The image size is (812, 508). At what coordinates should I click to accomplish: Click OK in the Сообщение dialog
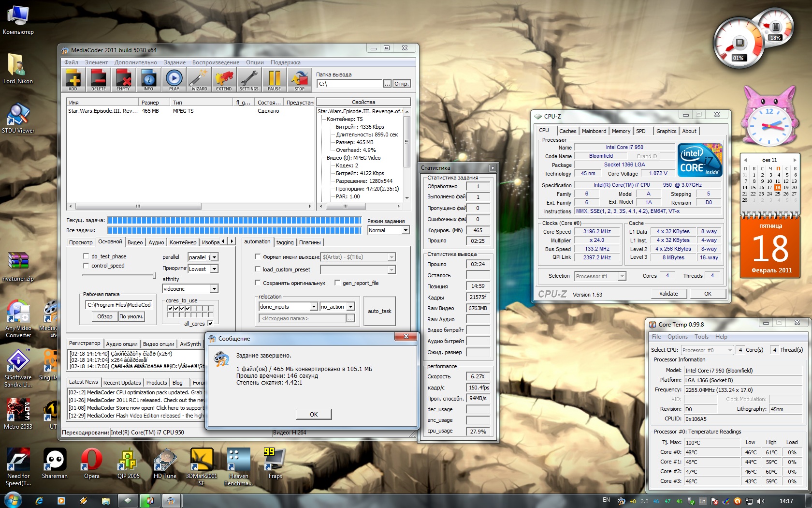tap(314, 414)
